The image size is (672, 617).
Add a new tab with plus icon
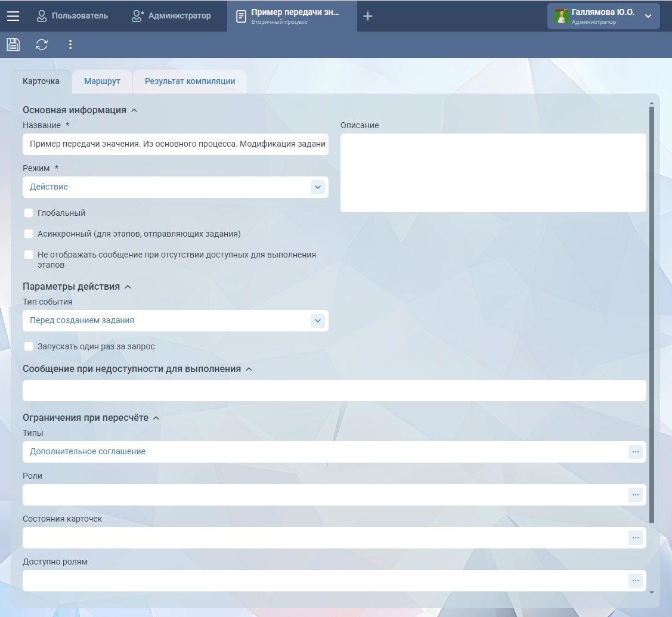click(368, 16)
